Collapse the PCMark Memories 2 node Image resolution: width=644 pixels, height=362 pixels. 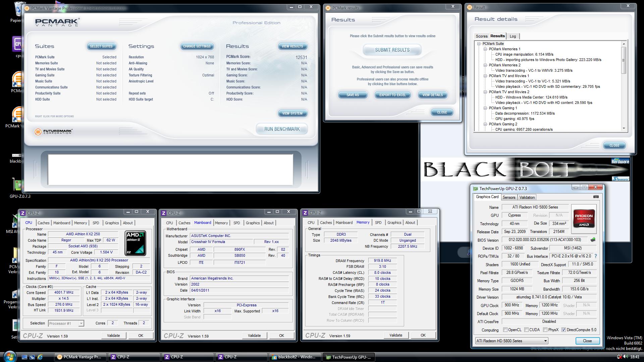pos(485,65)
